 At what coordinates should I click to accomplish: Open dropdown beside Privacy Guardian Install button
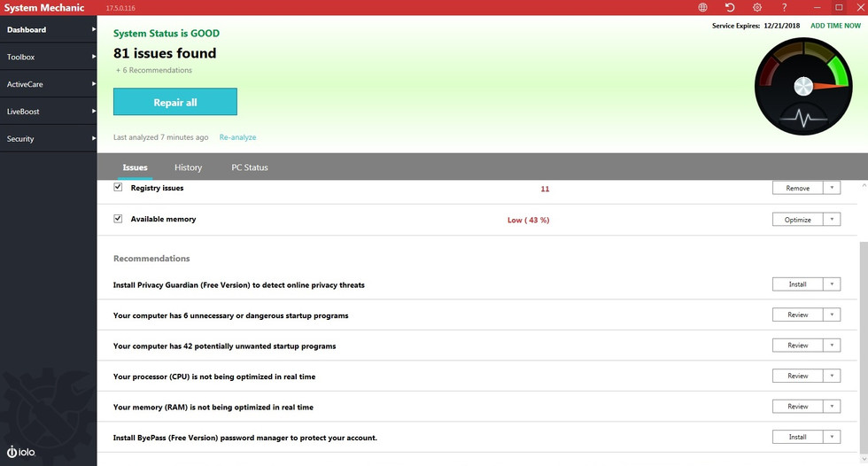coord(832,284)
